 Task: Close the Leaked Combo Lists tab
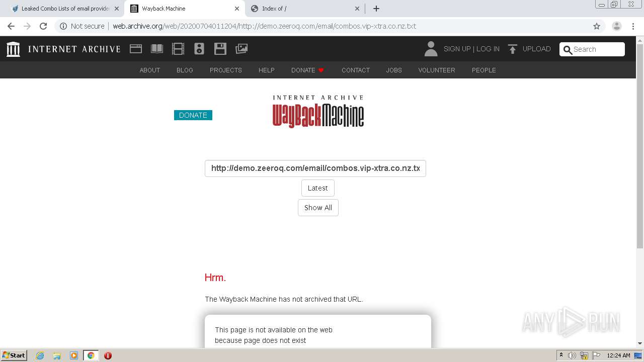pyautogui.click(x=117, y=9)
